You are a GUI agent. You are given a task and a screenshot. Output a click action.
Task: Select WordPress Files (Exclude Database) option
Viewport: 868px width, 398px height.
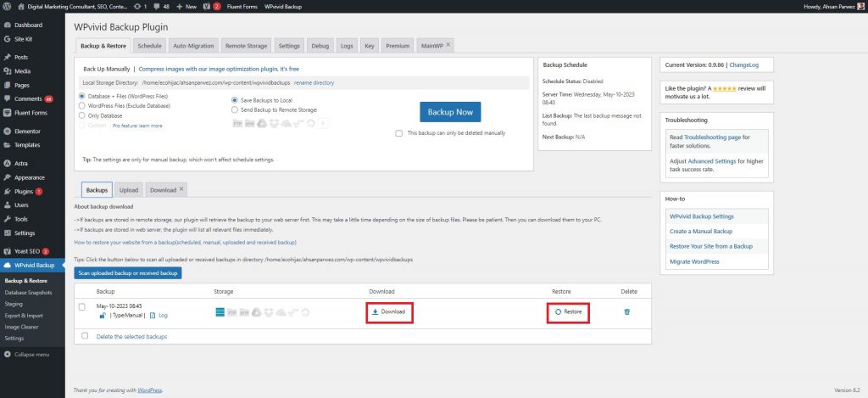82,105
